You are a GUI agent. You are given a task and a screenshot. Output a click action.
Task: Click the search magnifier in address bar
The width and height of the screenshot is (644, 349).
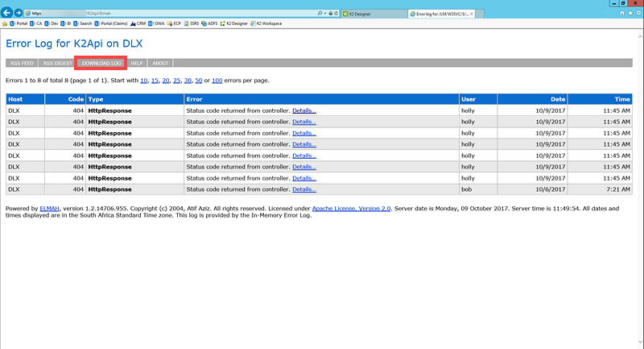point(320,13)
